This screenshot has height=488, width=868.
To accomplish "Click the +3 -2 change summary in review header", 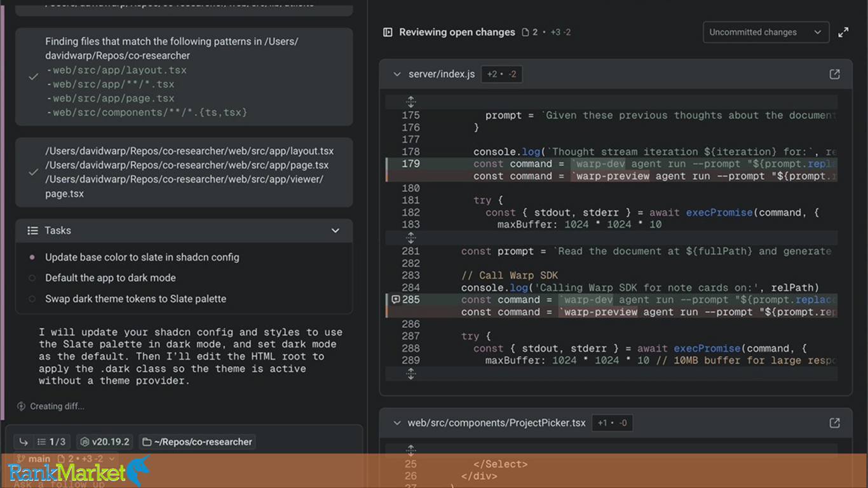I will point(560,32).
